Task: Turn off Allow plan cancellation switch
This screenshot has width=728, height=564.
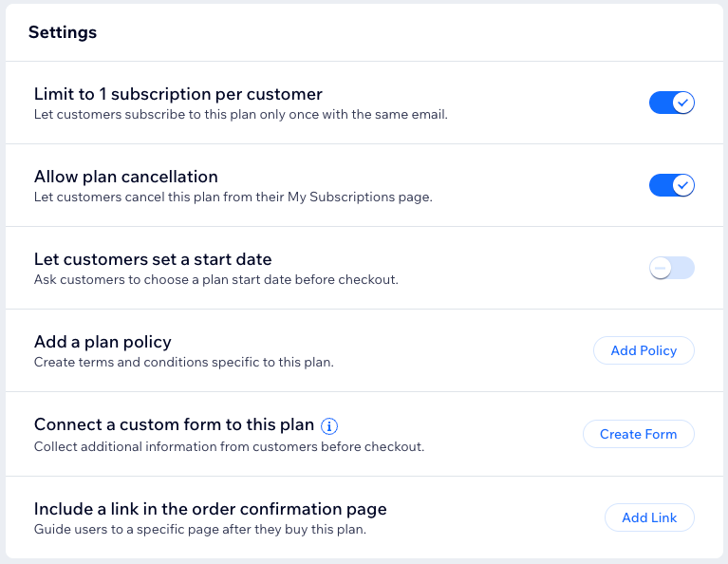Action: [672, 185]
